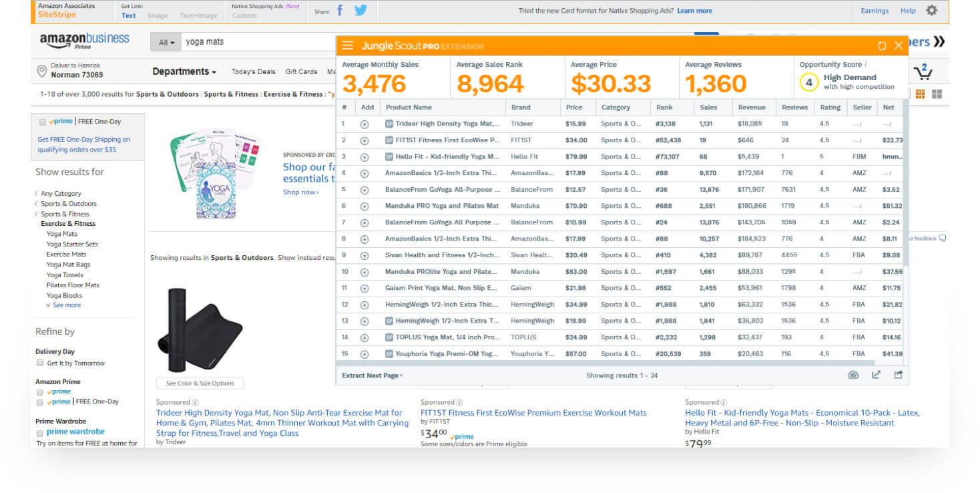Switch to the orange grid view icon
The width and height of the screenshot is (980, 493).
[x=921, y=94]
